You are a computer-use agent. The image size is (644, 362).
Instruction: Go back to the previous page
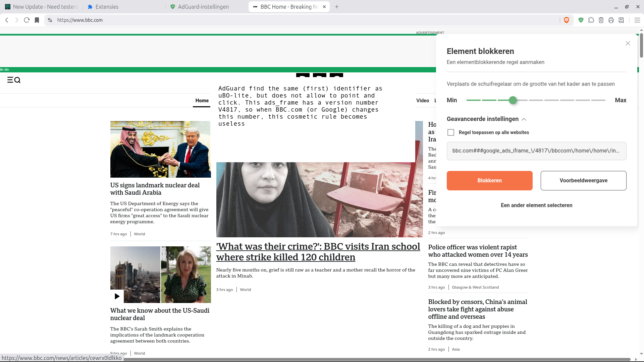coord(7,20)
